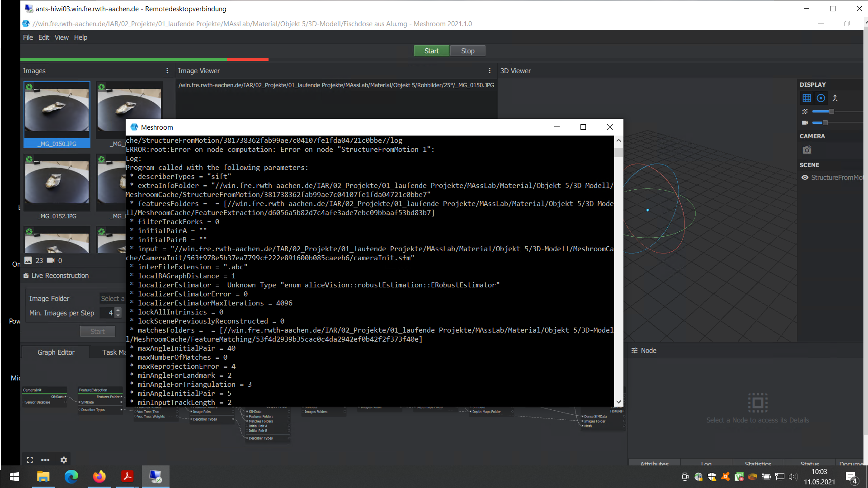Screen dimensions: 868x488
Task: Toggle visibility of StructureFromMotion in SCENE
Action: click(805, 178)
